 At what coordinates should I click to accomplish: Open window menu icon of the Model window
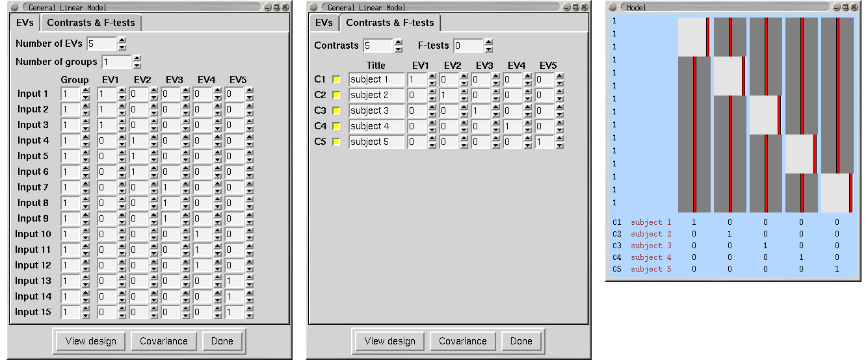[612, 7]
